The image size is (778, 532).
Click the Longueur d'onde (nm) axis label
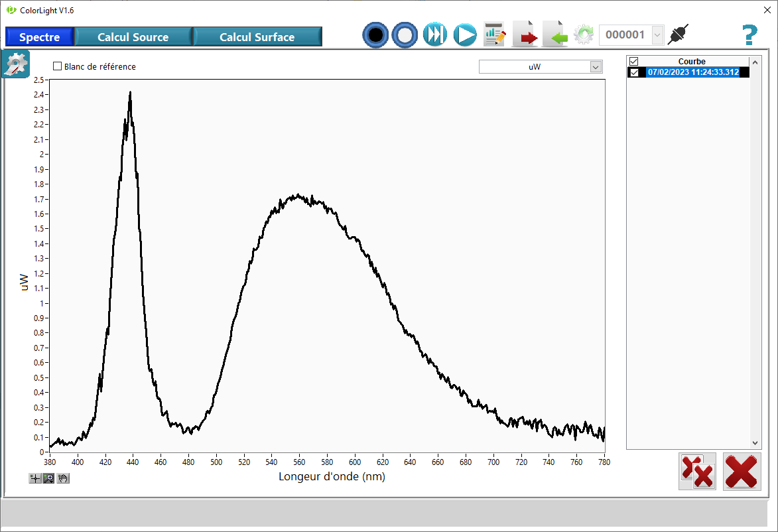(332, 476)
